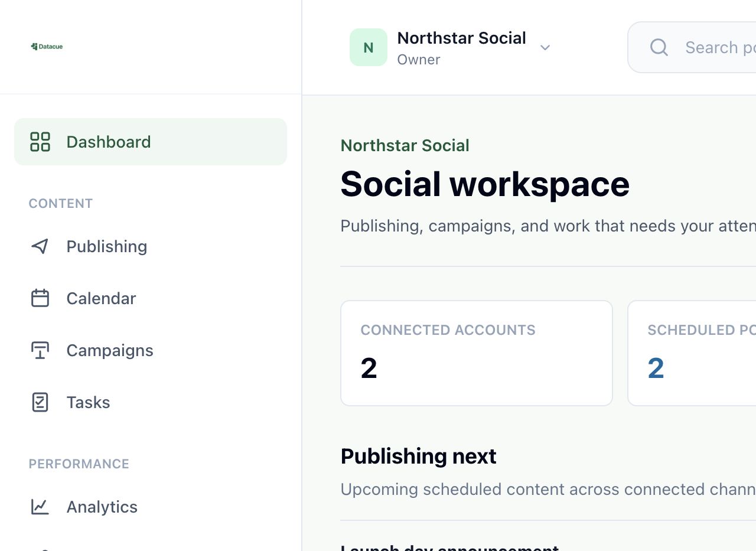
Task: Go to Publishing in sidebar
Action: (x=151, y=246)
